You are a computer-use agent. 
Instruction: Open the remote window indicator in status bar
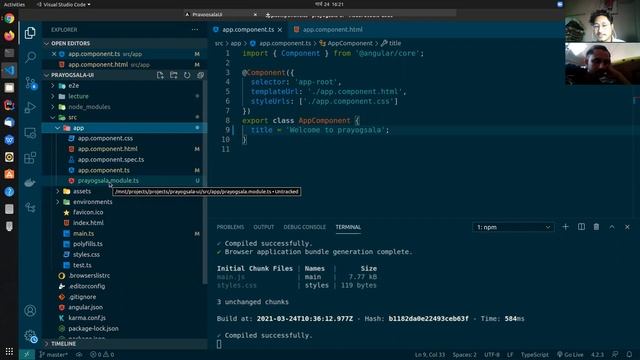[x=27, y=354]
